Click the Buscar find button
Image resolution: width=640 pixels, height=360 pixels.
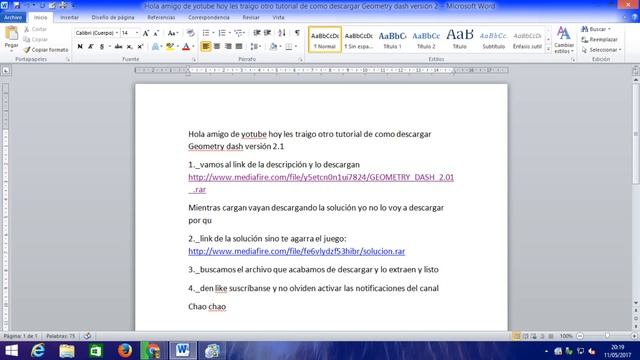[x=596, y=29]
